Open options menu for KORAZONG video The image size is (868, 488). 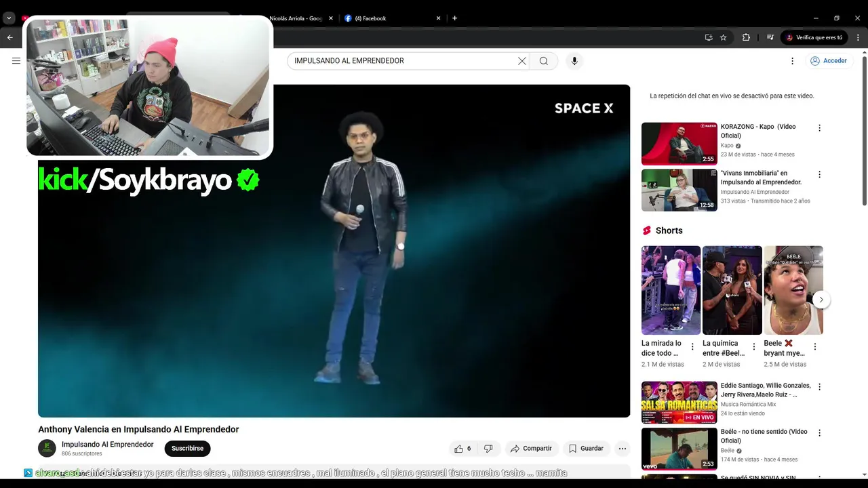[819, 128]
